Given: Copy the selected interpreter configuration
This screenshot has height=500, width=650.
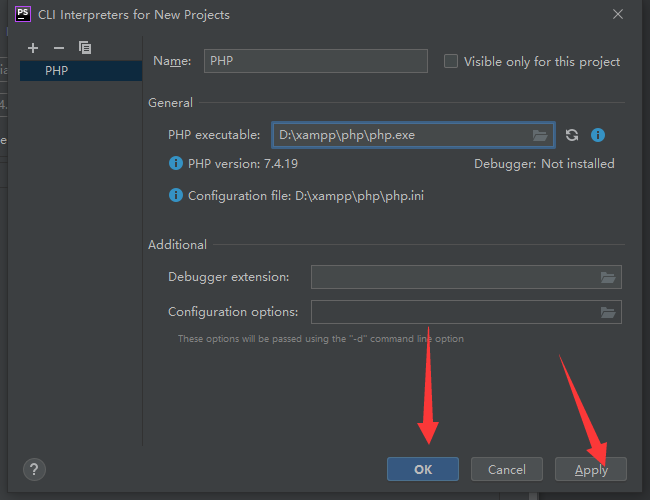Looking at the screenshot, I should point(85,48).
